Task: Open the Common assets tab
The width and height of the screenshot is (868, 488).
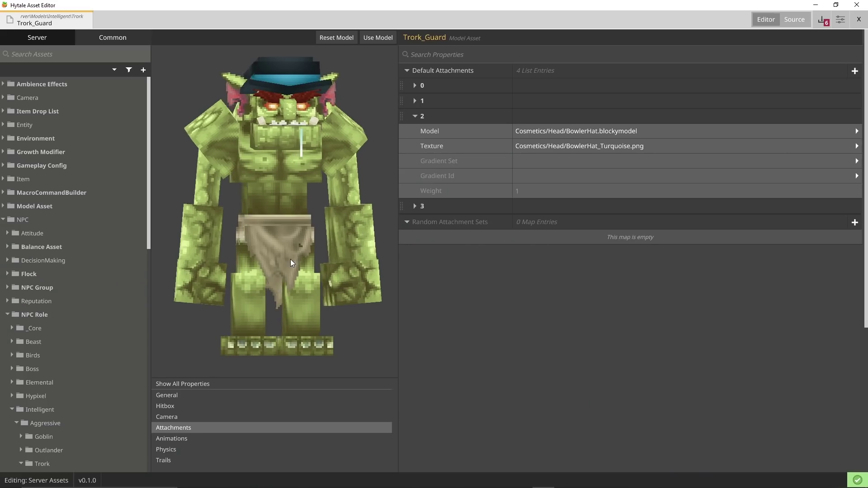Action: tap(113, 38)
